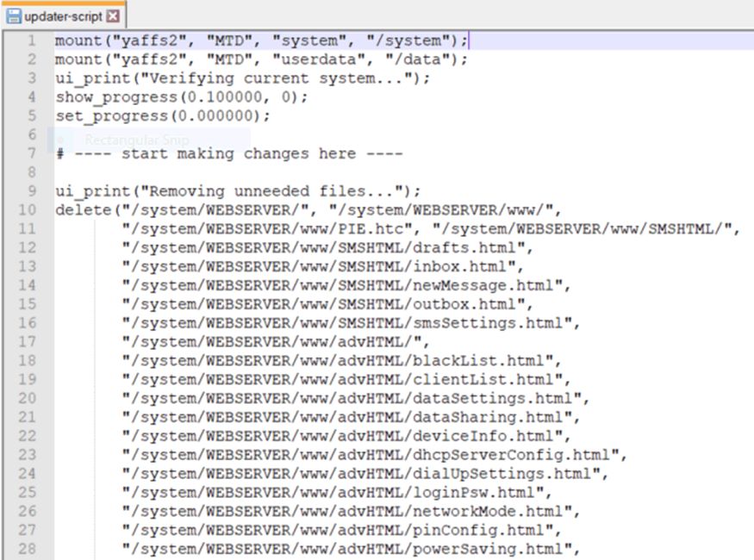Click the "start making changes here" comment
Screen dimensions: 754x560
pyautogui.click(x=228, y=153)
